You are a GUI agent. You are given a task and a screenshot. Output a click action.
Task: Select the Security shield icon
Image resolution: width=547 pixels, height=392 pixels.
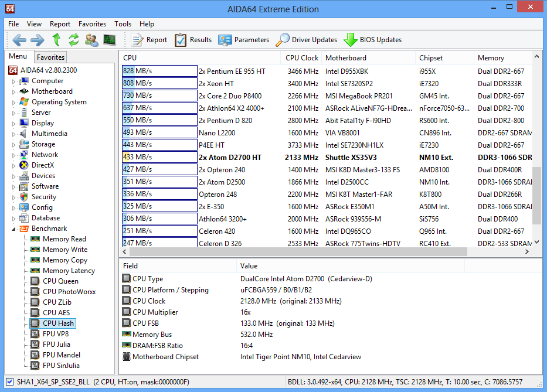pyautogui.click(x=24, y=197)
